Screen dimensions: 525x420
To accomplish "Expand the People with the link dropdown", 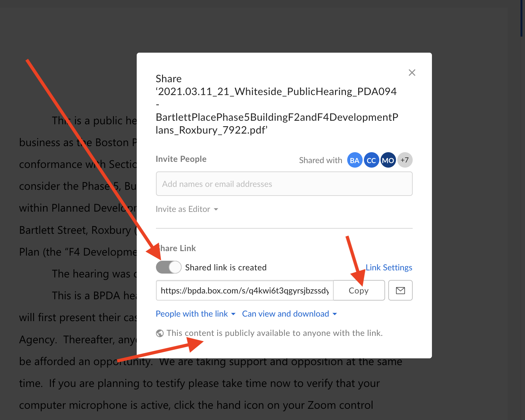I will pyautogui.click(x=196, y=314).
